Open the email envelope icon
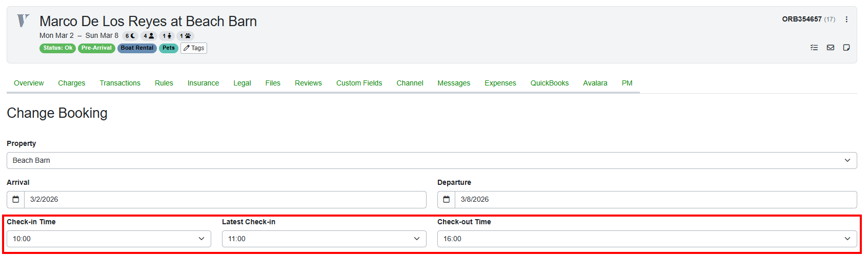868x256 pixels. pos(831,48)
